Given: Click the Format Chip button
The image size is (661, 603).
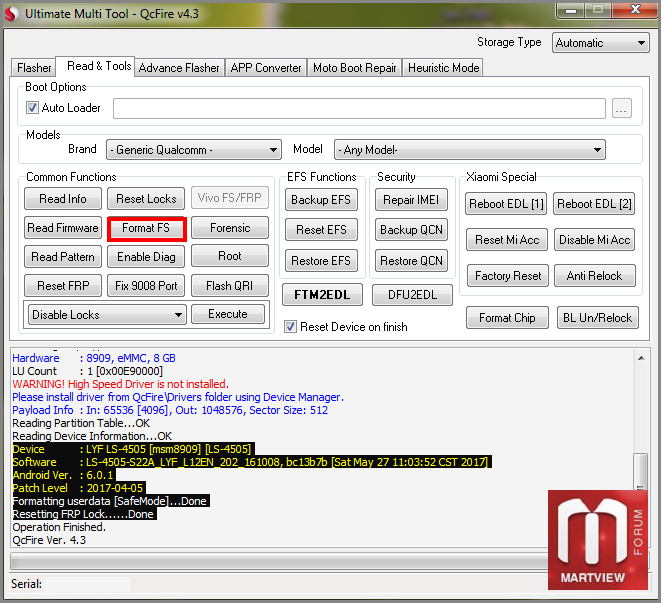Looking at the screenshot, I should click(x=507, y=317).
